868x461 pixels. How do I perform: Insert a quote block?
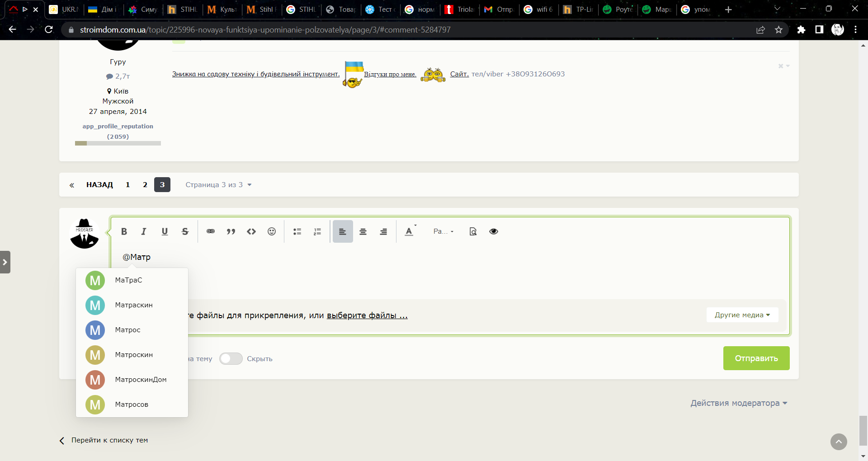pos(231,231)
